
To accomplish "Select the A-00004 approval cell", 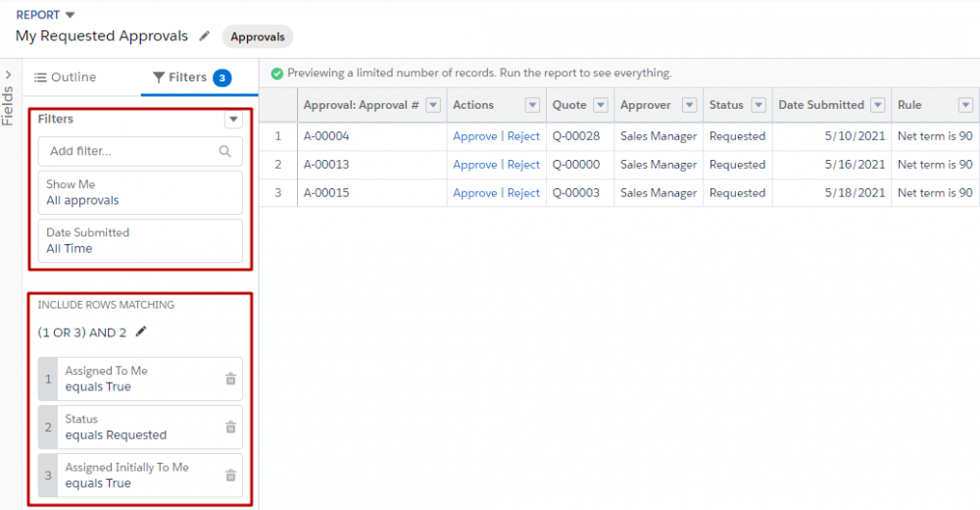I will pos(371,136).
